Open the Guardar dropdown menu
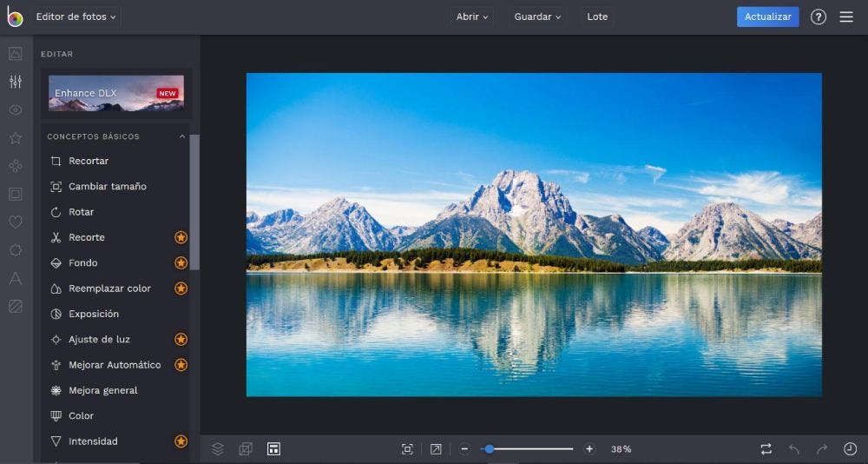This screenshot has height=464, width=868. click(x=537, y=17)
